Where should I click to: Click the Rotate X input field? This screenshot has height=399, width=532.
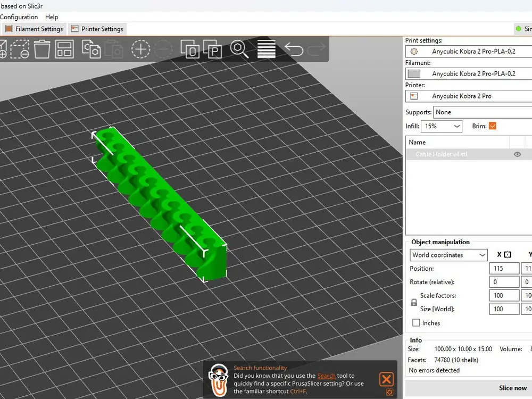(x=504, y=282)
